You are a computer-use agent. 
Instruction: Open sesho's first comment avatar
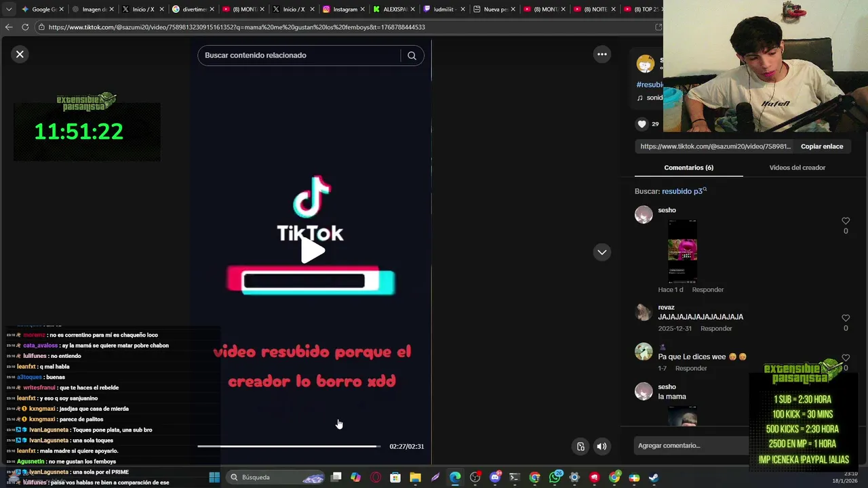pos(644,214)
